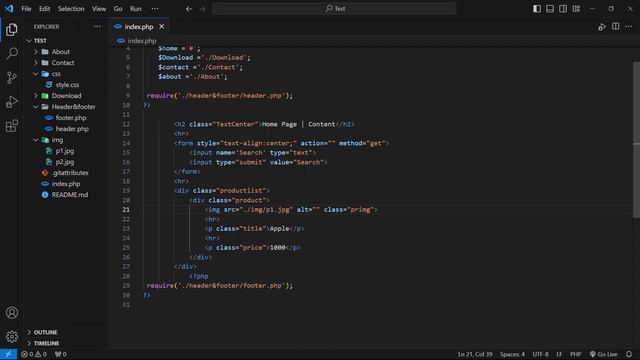Click the remote window status icon
Screen dimensions: 640x360
click(x=8, y=354)
